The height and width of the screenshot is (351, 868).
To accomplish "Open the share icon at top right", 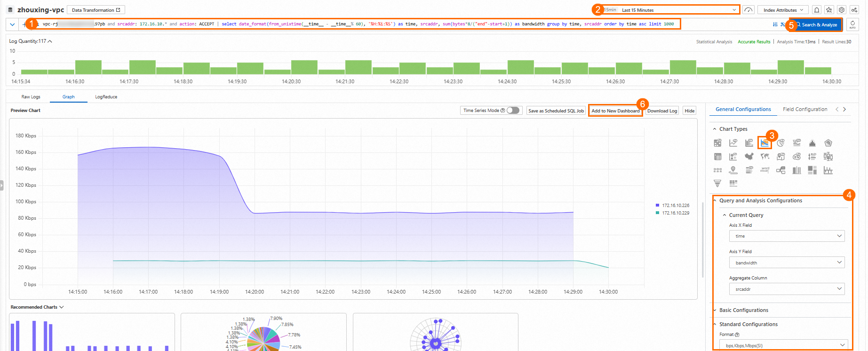I will (x=854, y=10).
